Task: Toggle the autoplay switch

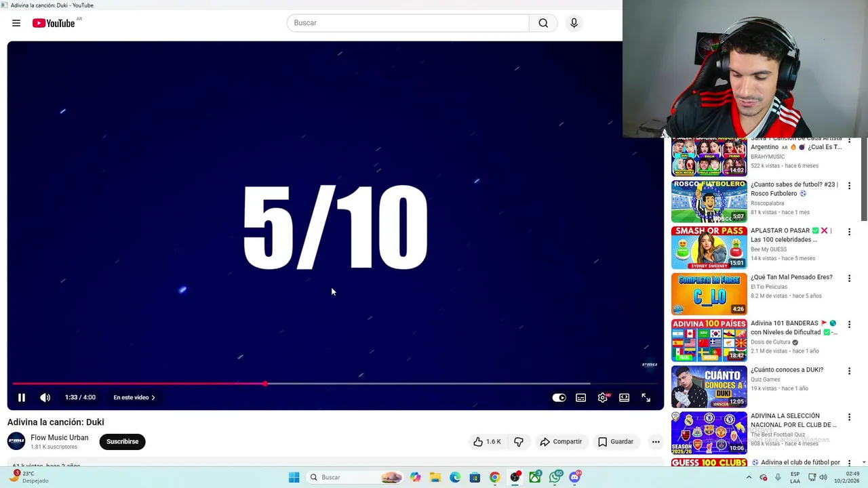Action: 559,398
